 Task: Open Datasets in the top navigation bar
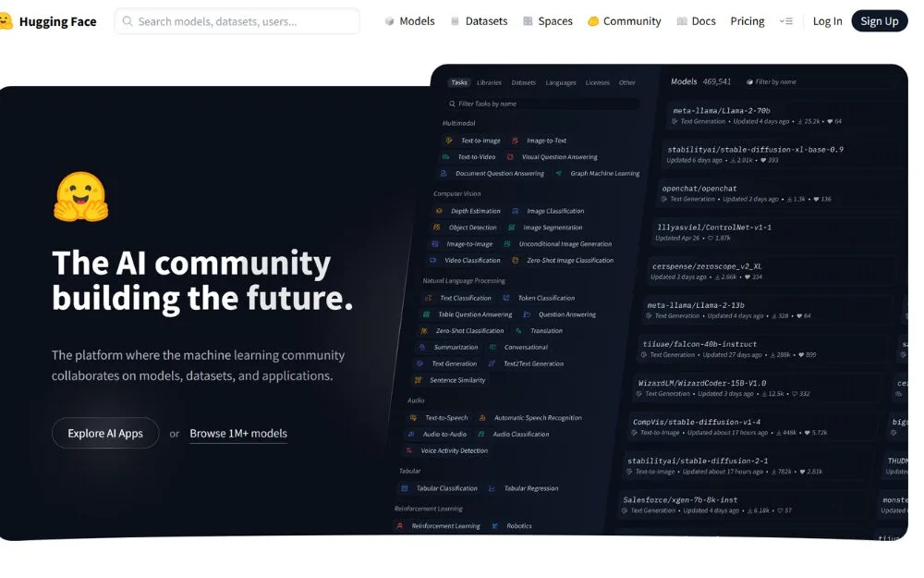click(479, 21)
